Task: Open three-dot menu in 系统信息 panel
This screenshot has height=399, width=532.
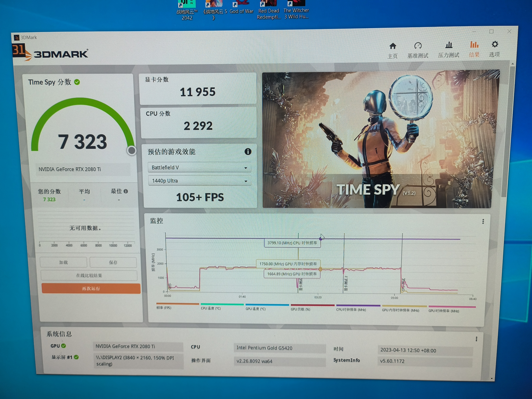Action: click(476, 339)
